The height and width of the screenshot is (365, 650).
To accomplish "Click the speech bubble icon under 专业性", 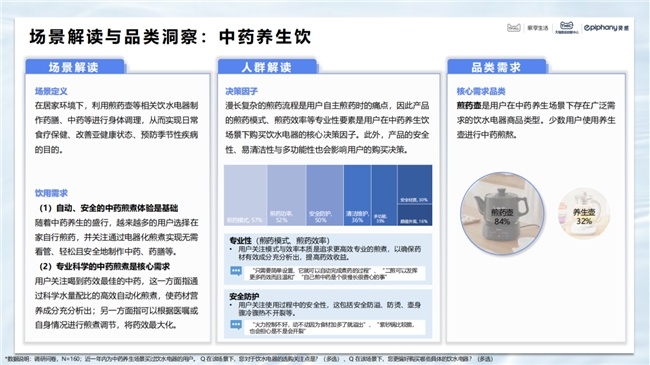I will 236,271.
